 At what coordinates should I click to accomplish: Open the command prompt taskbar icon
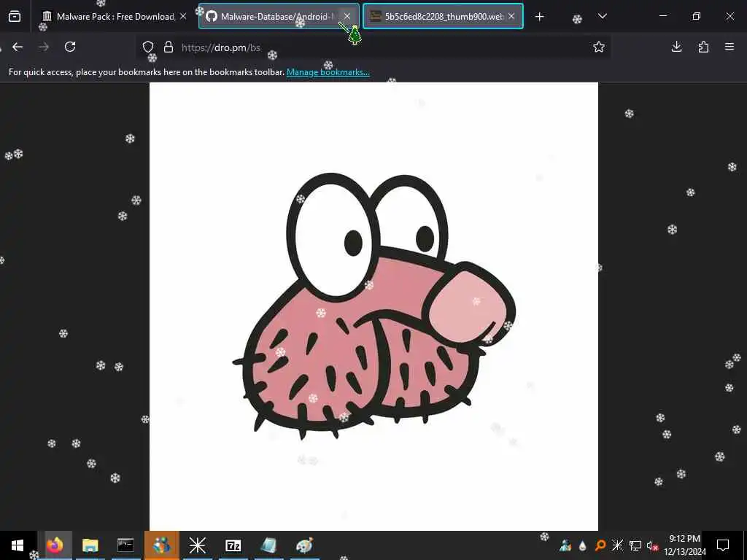[x=125, y=545]
